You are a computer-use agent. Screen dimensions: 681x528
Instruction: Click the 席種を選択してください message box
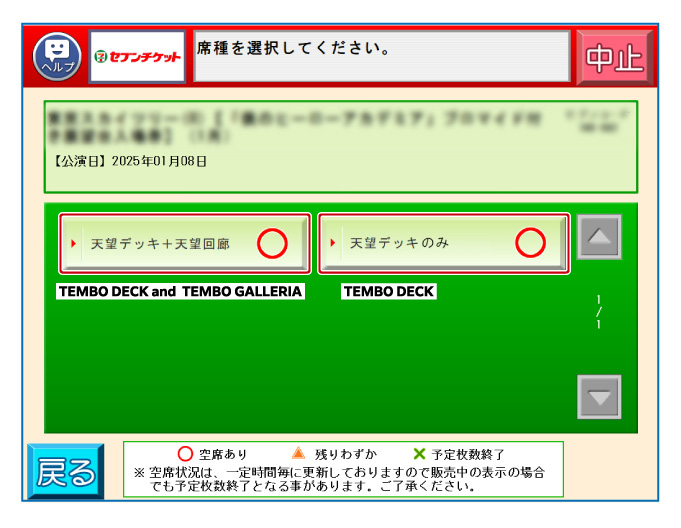380,56
